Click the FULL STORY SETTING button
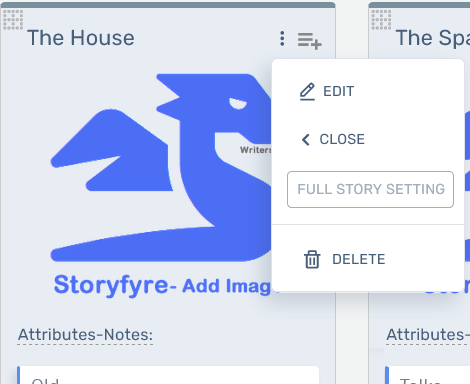Image resolution: width=470 pixels, height=384 pixels. (370, 189)
